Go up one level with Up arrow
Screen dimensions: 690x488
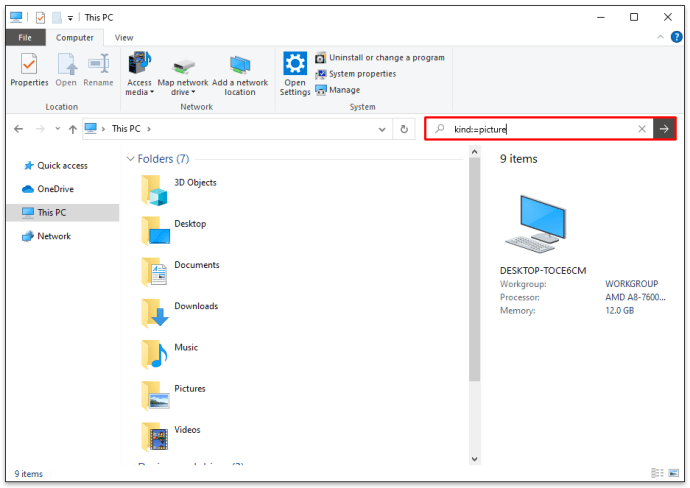pyautogui.click(x=73, y=129)
